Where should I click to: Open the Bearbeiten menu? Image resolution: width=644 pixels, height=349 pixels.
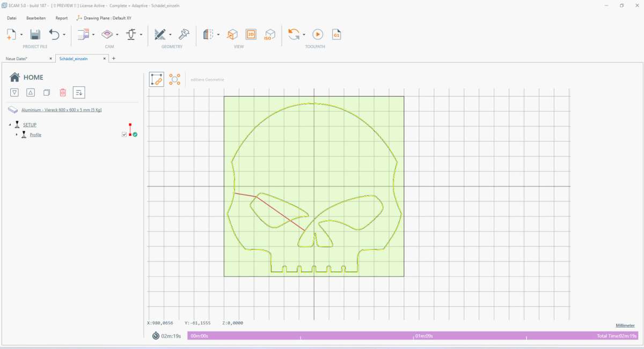(x=36, y=18)
